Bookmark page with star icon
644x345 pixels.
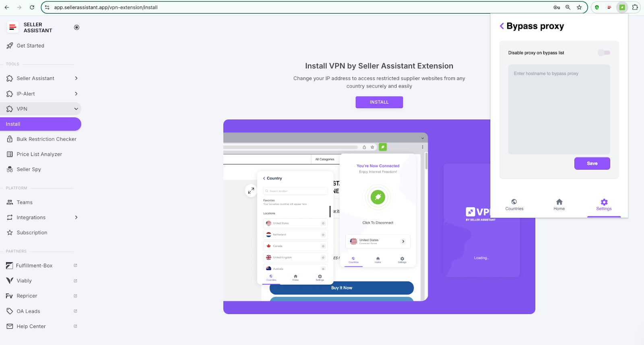[x=579, y=7]
